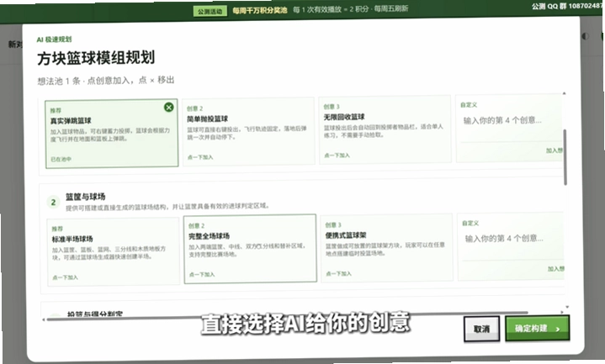Click the step 2 number circle

[x=53, y=202]
